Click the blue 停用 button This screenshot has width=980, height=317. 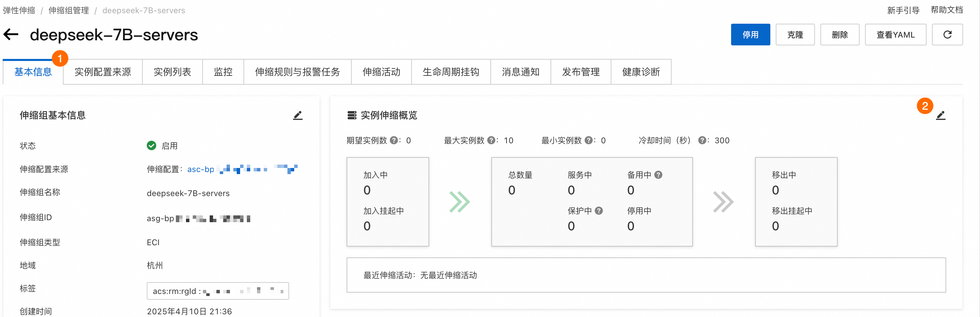point(750,35)
